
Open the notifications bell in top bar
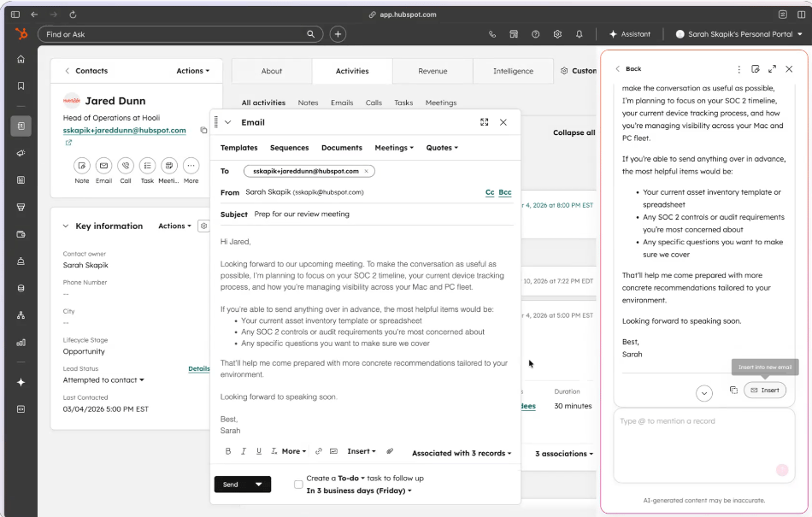(x=580, y=34)
